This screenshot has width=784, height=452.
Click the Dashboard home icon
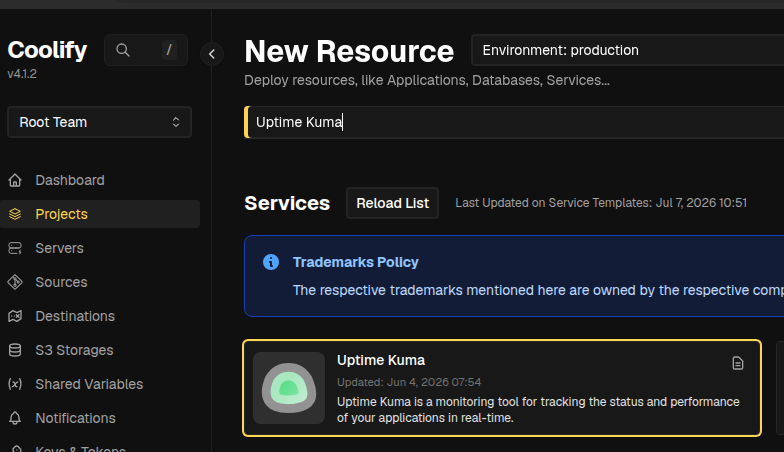(15, 180)
